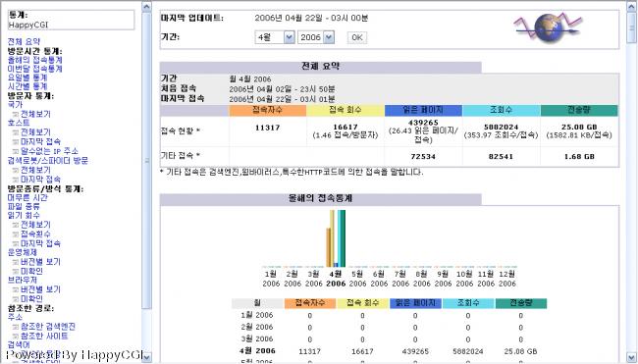Click the small icon beside 참조한 사이트
The height and width of the screenshot is (364, 638).
(x=16, y=337)
